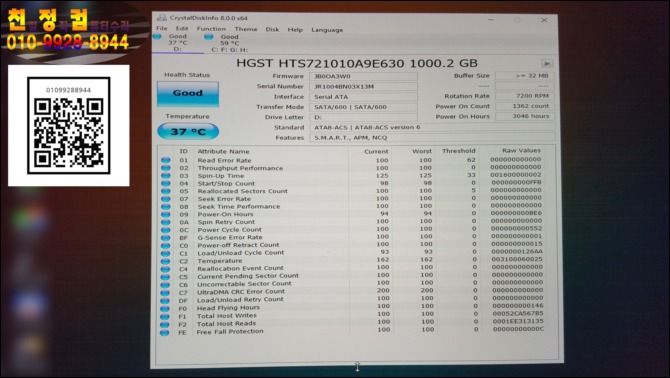Click status icon for Total Host Reads
The height and width of the screenshot is (378, 670).
pos(165,324)
